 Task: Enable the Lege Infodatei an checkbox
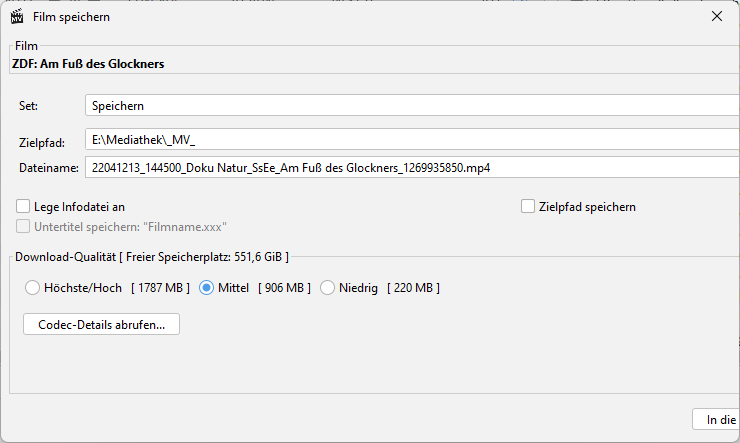coord(24,207)
